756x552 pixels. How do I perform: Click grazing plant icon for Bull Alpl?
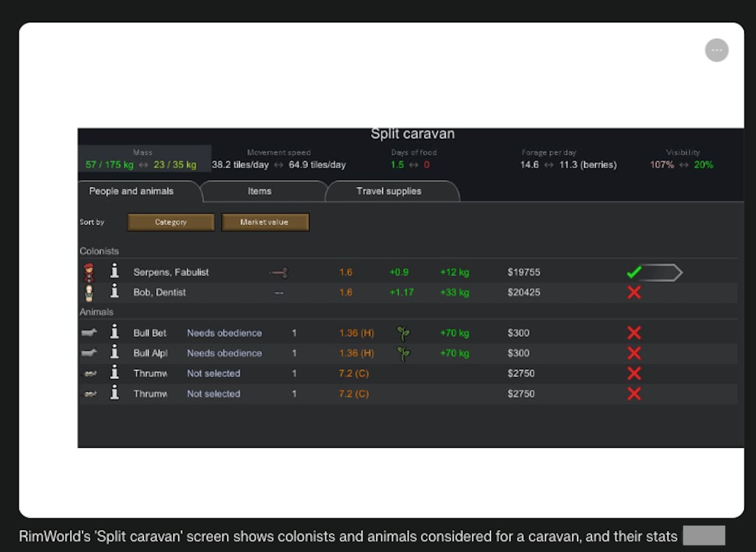tap(404, 354)
